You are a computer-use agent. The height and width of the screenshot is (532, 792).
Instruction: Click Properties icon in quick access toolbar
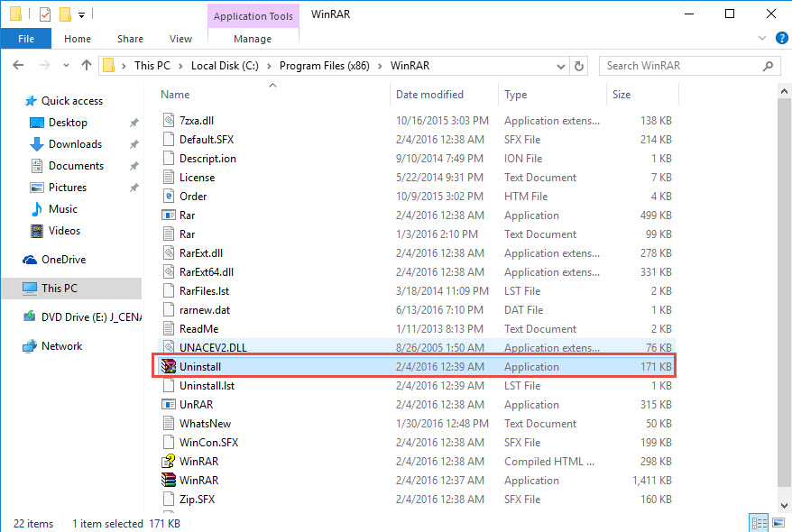pyautogui.click(x=45, y=14)
